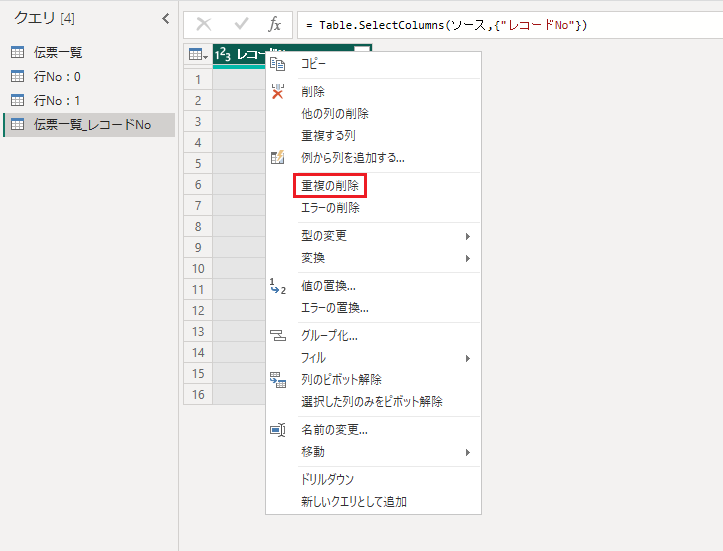Click the red X delete icon
Image resolution: width=723 pixels, height=551 pixels.
[x=278, y=92]
